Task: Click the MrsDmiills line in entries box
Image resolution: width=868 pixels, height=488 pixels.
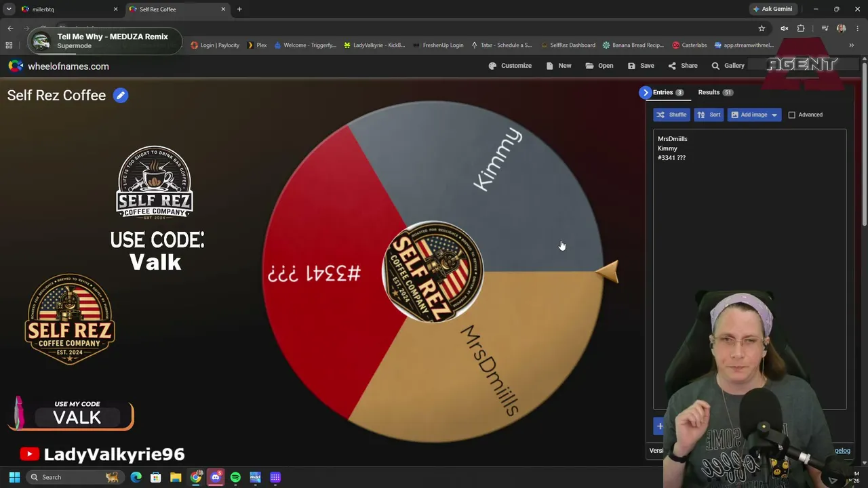Action: pyautogui.click(x=672, y=139)
